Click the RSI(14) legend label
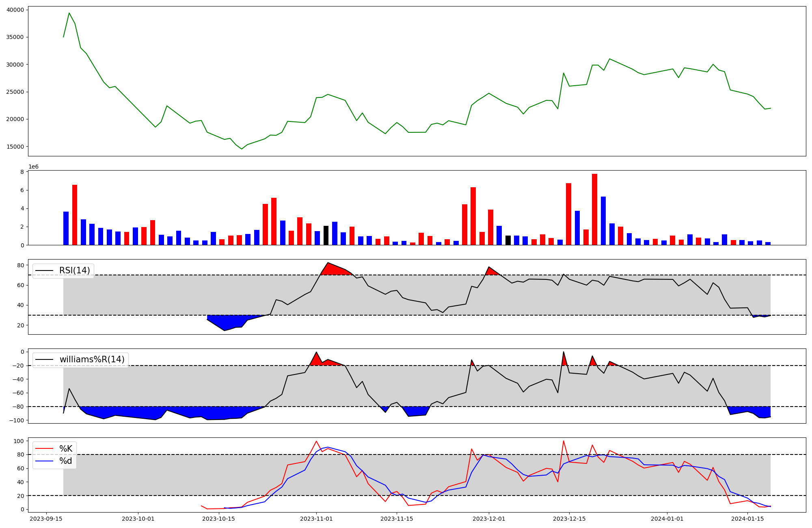The image size is (812, 528). point(75,270)
